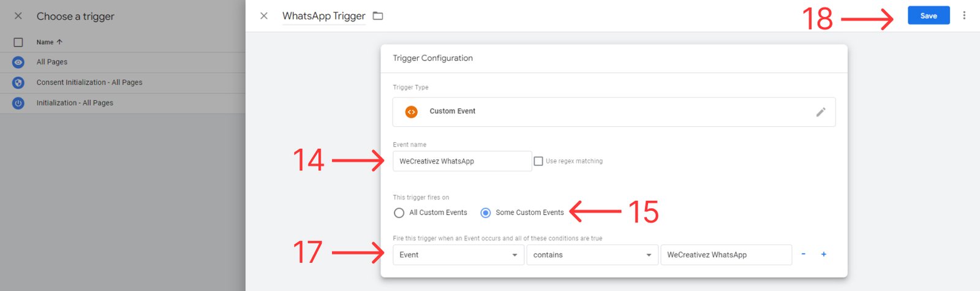The height and width of the screenshot is (291, 980).
Task: Tick the select-all checkbox in trigger list
Action: click(18, 42)
